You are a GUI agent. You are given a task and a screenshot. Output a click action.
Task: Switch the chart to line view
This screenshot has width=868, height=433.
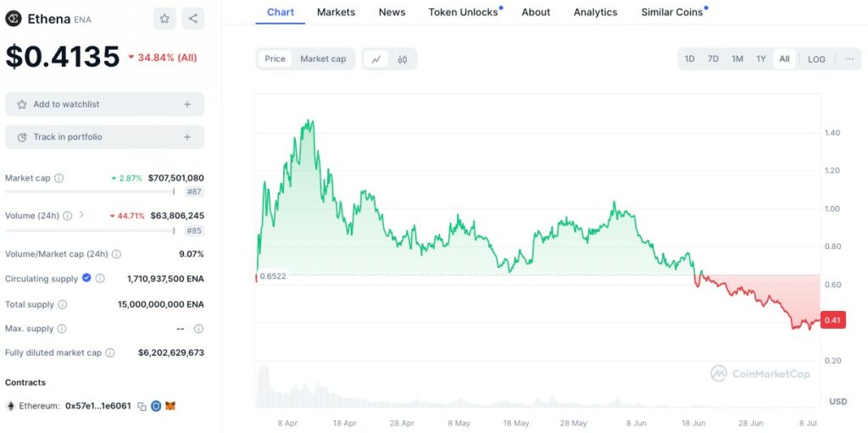point(376,59)
